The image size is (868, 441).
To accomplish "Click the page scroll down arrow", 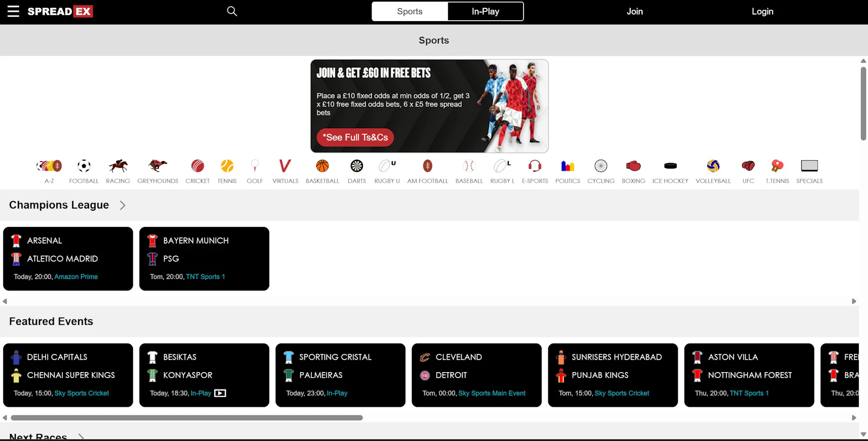I will coord(863,434).
